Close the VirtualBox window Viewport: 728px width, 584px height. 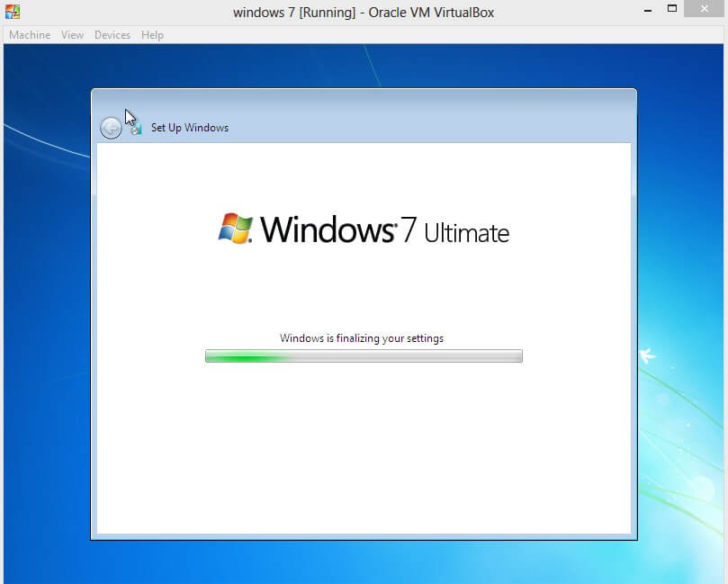[x=705, y=9]
